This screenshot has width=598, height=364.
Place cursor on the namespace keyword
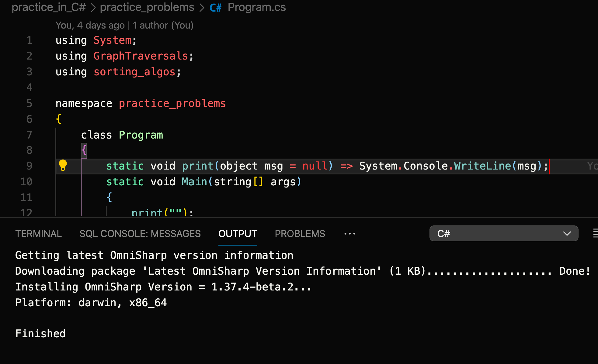click(84, 103)
